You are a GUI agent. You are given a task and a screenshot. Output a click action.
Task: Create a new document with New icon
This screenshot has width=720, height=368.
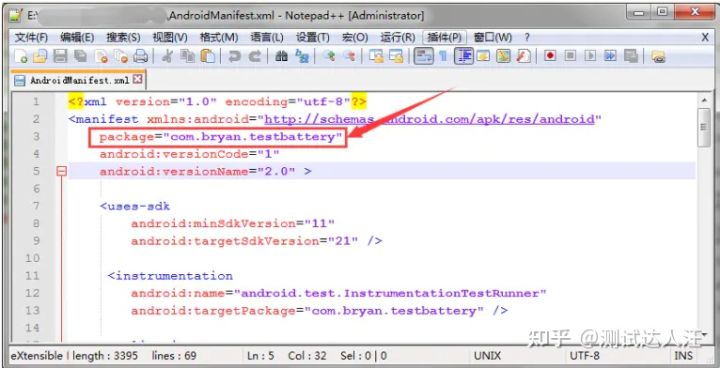click(x=21, y=56)
